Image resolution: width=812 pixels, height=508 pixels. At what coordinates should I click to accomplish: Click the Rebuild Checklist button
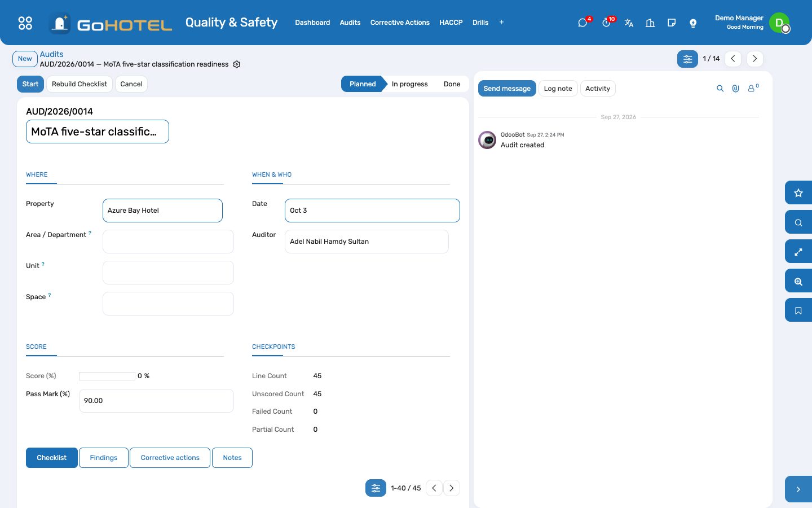(80, 84)
